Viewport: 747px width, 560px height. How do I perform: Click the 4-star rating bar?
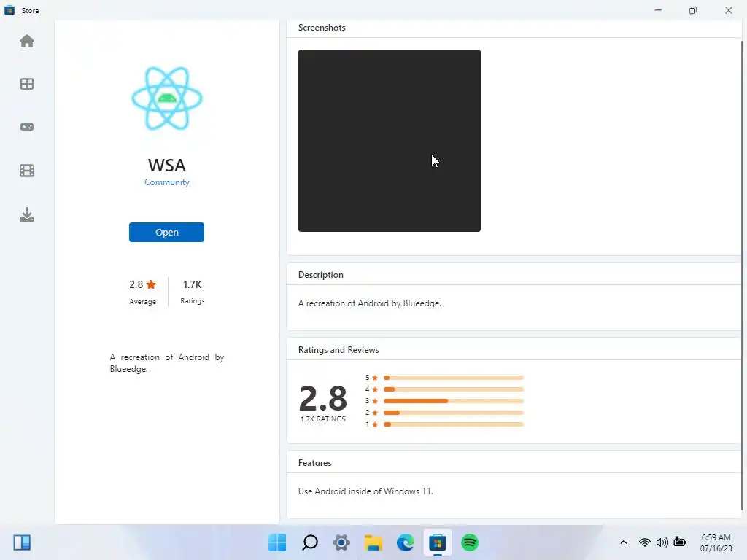(x=454, y=389)
